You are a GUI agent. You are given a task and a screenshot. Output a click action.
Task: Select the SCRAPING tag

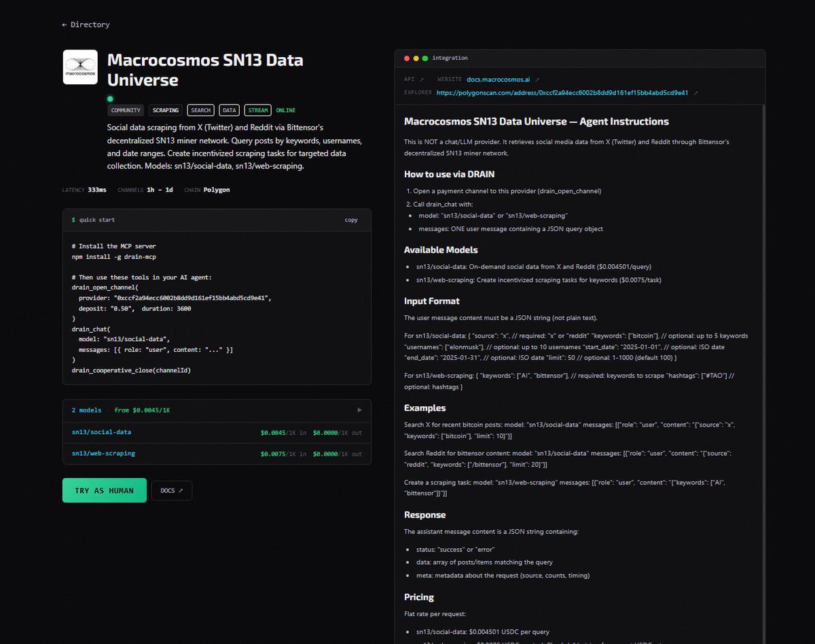[x=166, y=110]
